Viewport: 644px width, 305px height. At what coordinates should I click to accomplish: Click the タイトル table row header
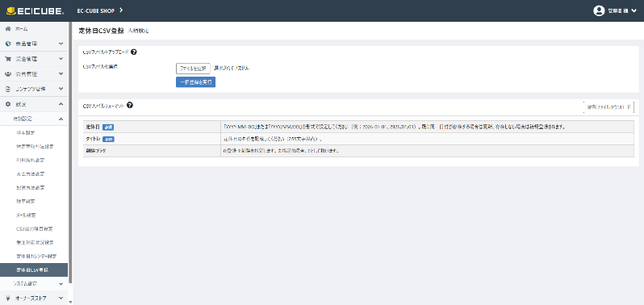[152, 139]
